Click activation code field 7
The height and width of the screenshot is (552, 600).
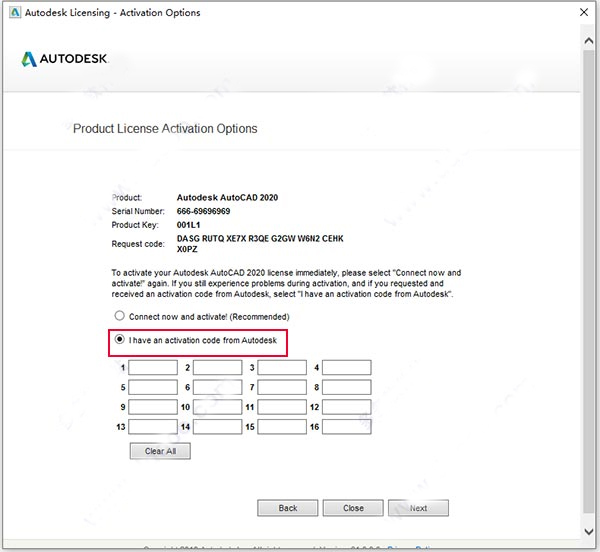click(x=282, y=387)
